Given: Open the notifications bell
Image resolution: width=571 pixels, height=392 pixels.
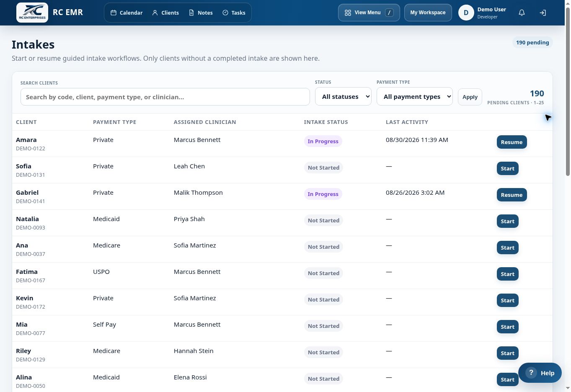Looking at the screenshot, I should [522, 13].
